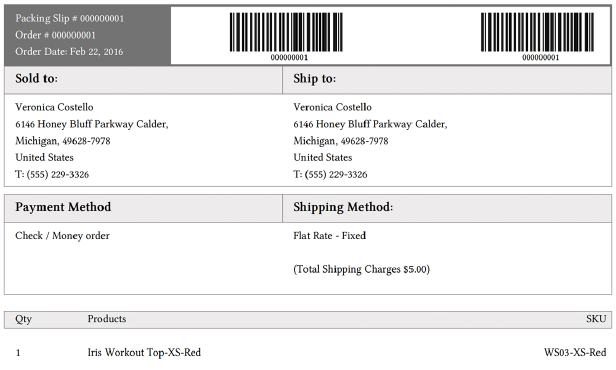
Task: Click the Qty column header
Action: (x=23, y=319)
